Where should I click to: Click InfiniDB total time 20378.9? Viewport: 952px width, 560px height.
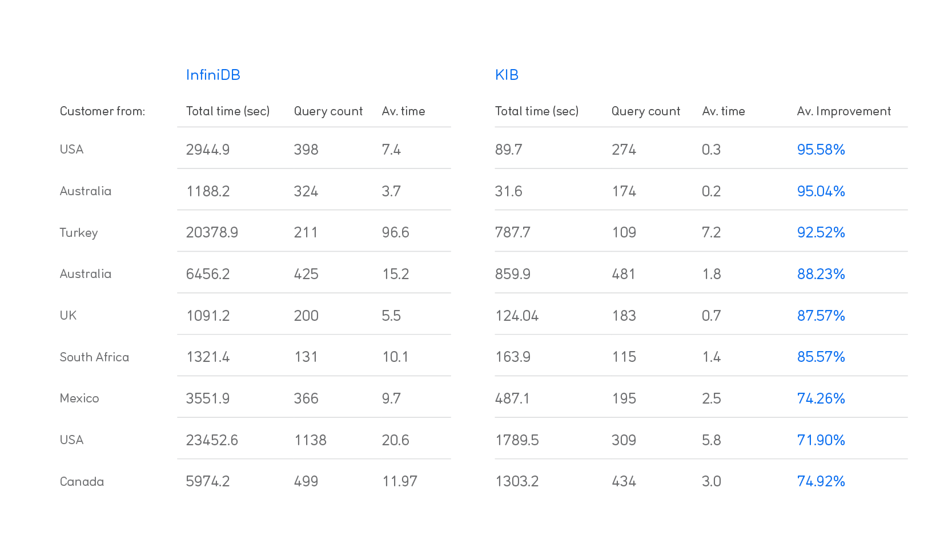tap(212, 232)
